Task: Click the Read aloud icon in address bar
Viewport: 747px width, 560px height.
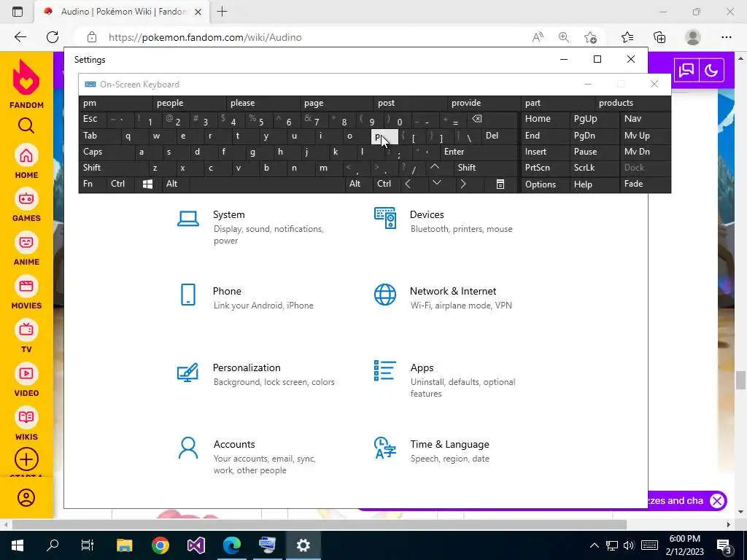Action: (x=538, y=37)
